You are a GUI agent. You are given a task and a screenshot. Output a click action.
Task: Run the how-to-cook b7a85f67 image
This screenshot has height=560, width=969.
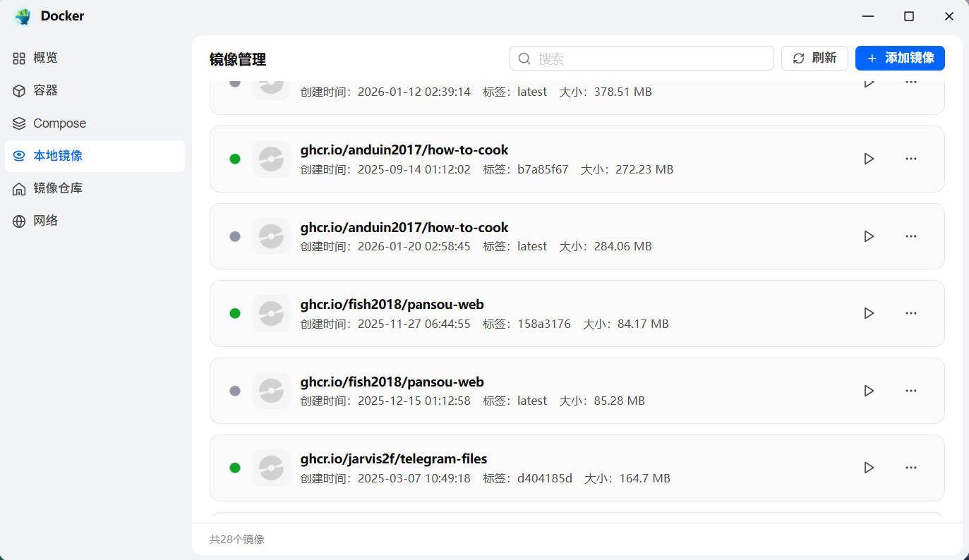[x=869, y=159]
